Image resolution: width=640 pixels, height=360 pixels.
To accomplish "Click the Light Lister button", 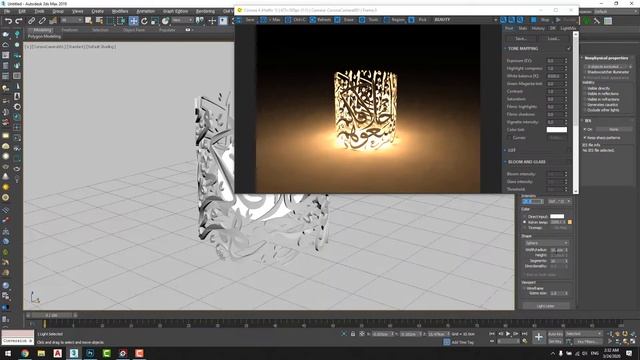I will click(x=546, y=306).
